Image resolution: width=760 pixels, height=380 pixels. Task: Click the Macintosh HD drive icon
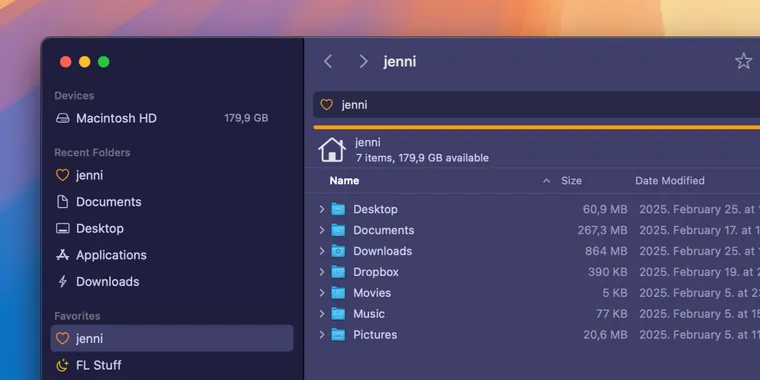point(63,118)
